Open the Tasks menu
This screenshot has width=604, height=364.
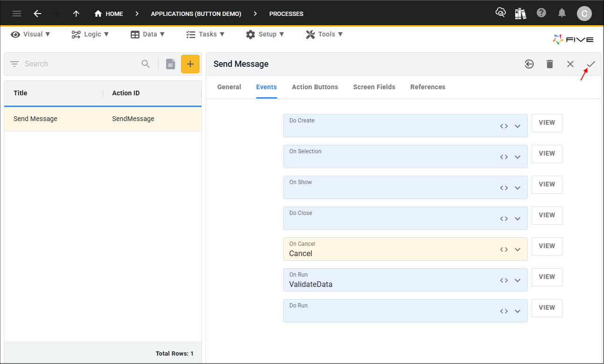(205, 34)
